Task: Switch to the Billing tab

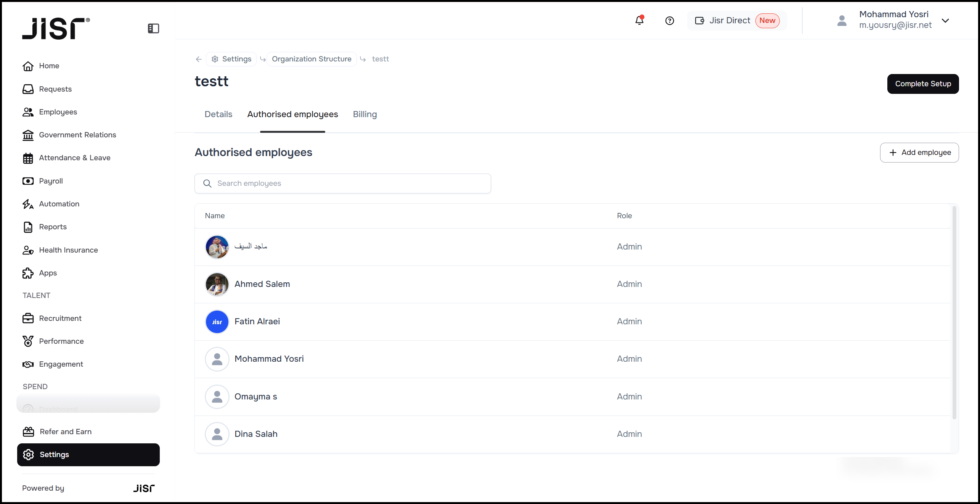Action: point(365,114)
